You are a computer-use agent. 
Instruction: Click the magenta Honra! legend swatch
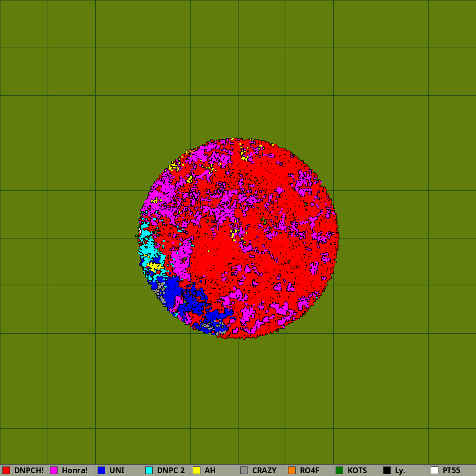(x=54, y=470)
